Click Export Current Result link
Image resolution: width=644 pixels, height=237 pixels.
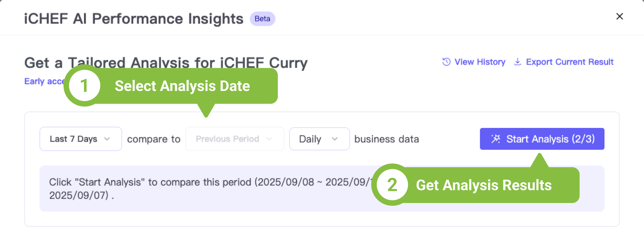pos(569,62)
